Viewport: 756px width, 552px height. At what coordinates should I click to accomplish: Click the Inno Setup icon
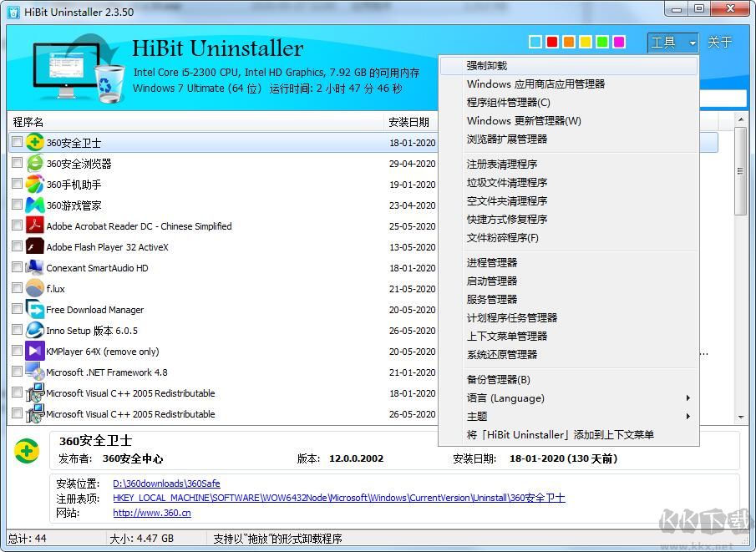[x=35, y=330]
